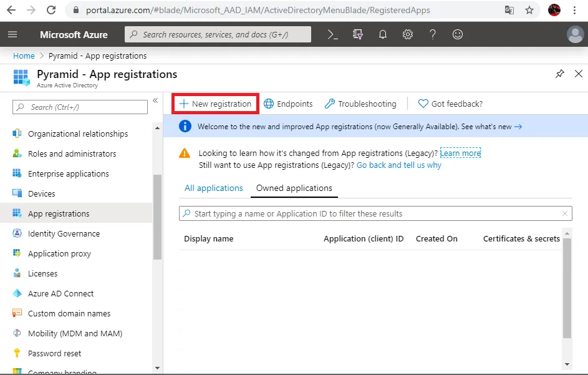The width and height of the screenshot is (588, 375).
Task: Open Enterprise applications in the sidebar
Action: (x=68, y=174)
